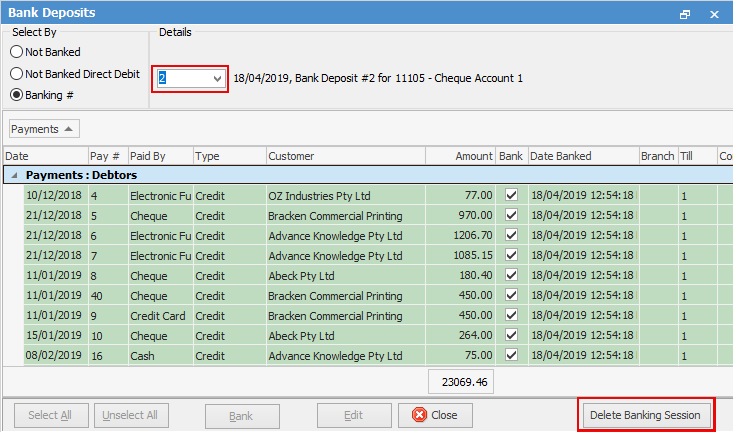Uncheck Bank box for payment 970.00
Viewport: 733px width, 432px height.
tap(511, 215)
